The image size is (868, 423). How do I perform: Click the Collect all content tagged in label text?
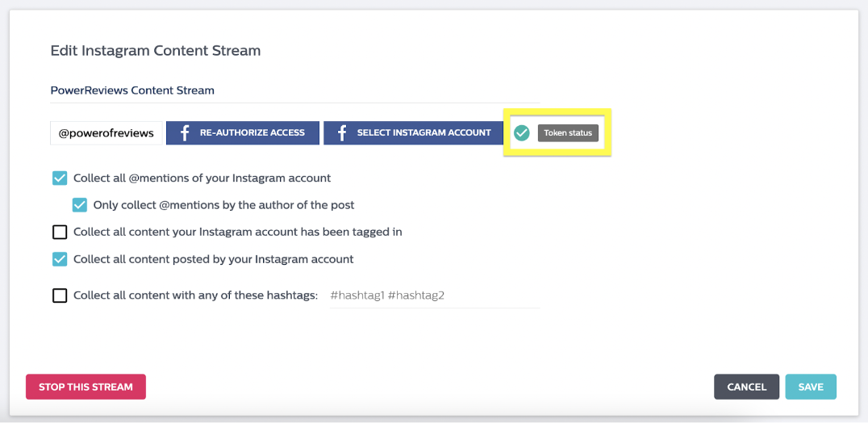(x=238, y=232)
